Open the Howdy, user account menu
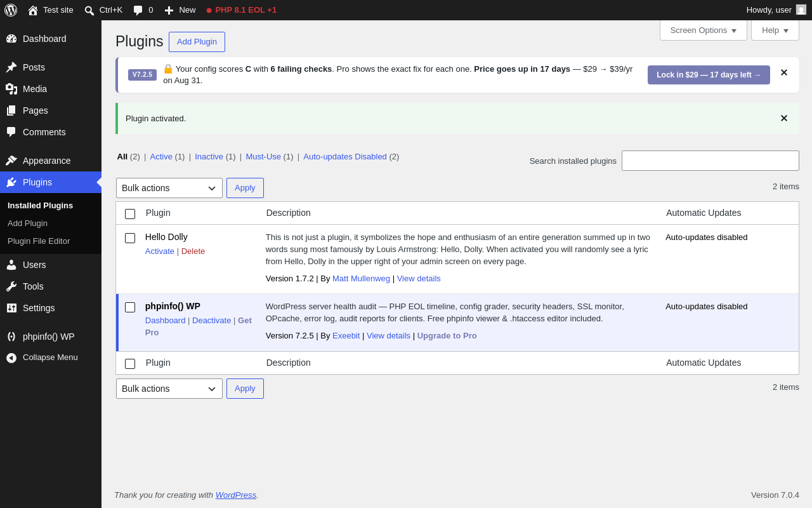The image size is (812, 508). coord(776,10)
